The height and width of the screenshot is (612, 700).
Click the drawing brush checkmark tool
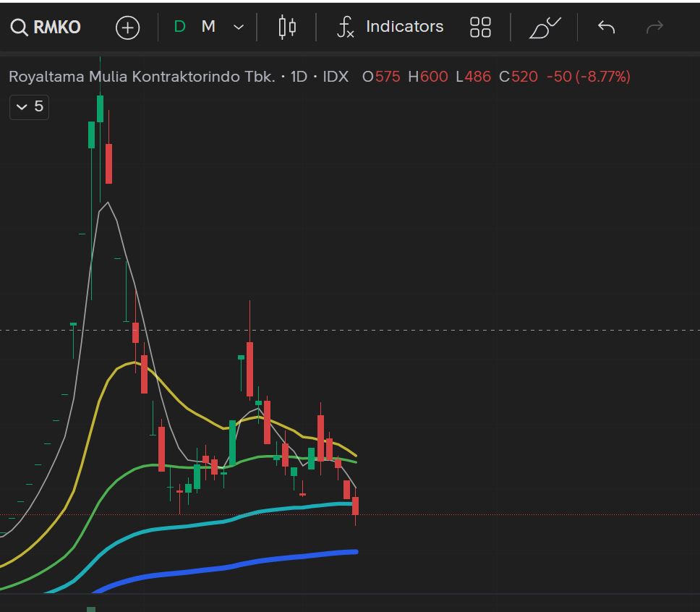[545, 27]
